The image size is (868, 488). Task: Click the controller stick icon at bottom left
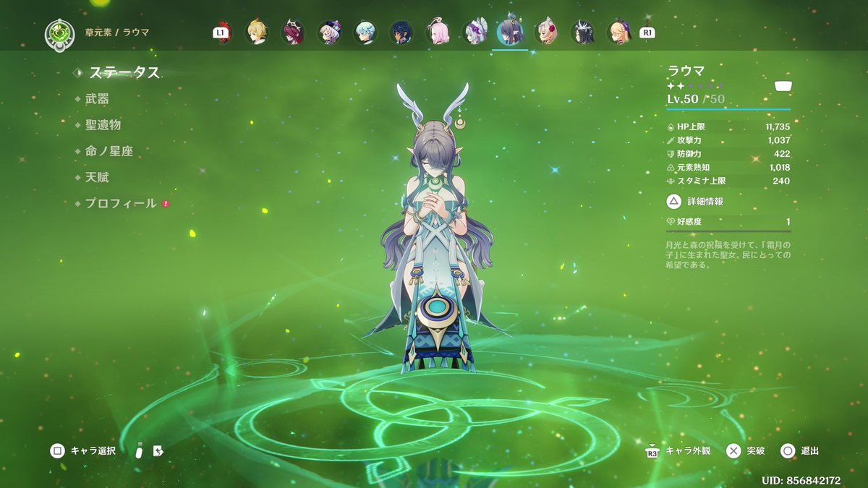pyautogui.click(x=139, y=450)
